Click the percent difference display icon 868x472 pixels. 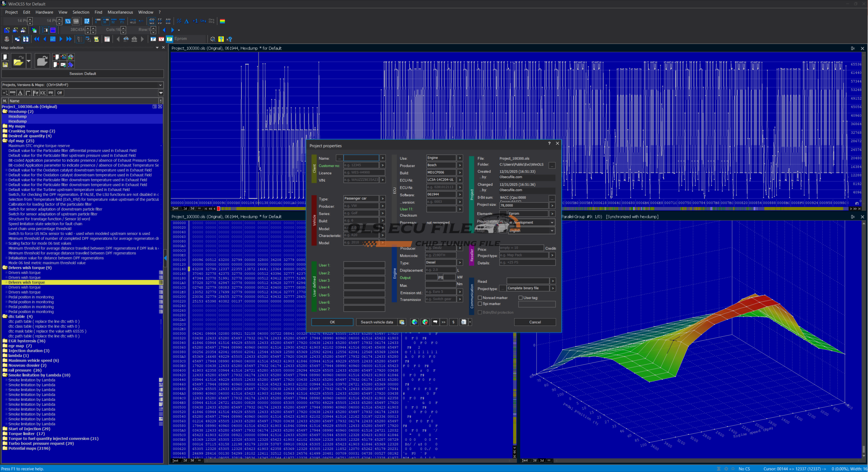click(179, 21)
